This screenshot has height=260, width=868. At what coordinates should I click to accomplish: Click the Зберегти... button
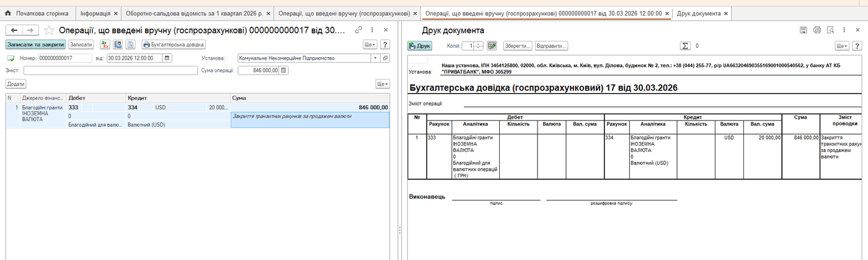point(518,46)
